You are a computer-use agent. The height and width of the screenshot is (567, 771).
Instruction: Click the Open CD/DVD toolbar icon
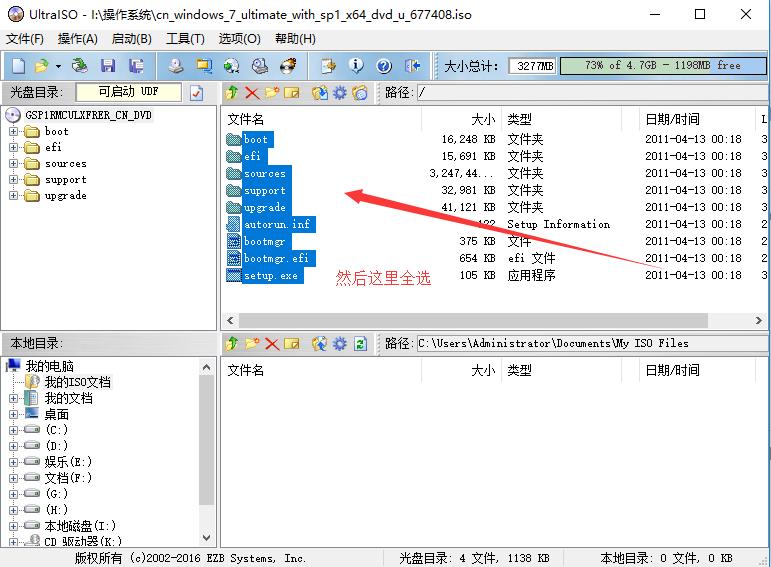tap(79, 65)
